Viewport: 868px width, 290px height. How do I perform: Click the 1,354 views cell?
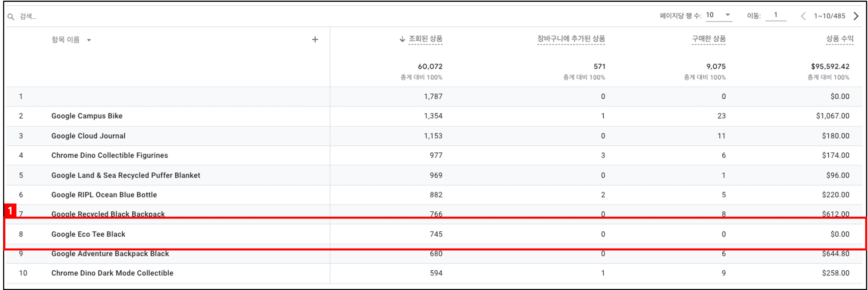point(433,116)
